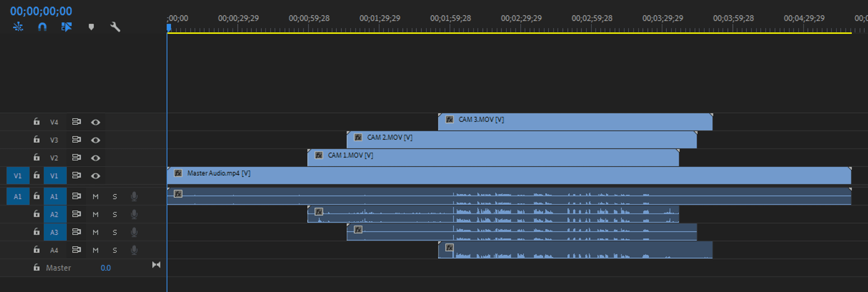Screen dimensions: 868x292
Task: Click the fx badge on CAM 3.MOV clip
Action: (x=449, y=120)
